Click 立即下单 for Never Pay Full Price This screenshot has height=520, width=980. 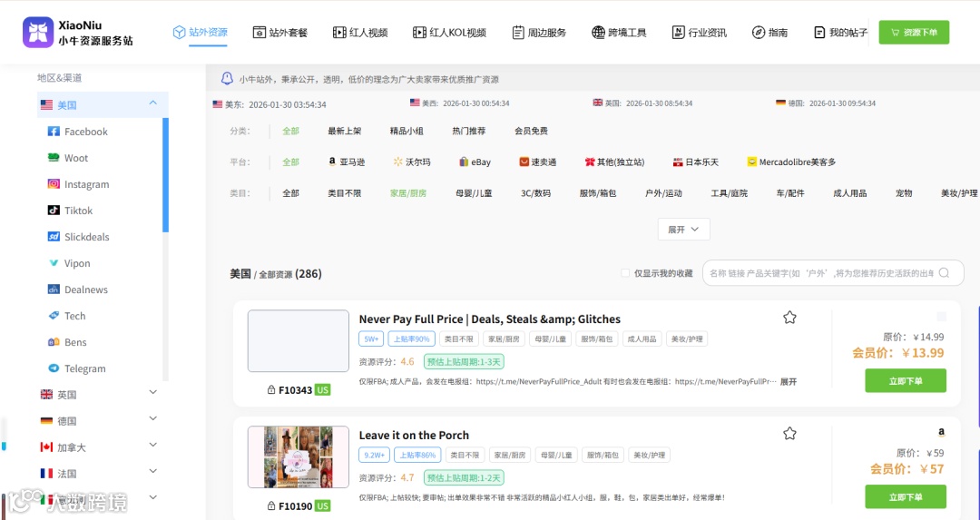[905, 380]
